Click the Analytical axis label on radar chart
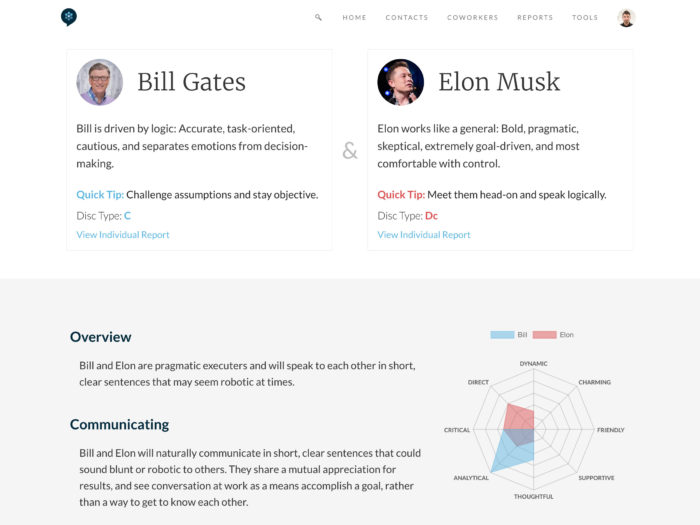This screenshot has width=700, height=525. click(471, 478)
